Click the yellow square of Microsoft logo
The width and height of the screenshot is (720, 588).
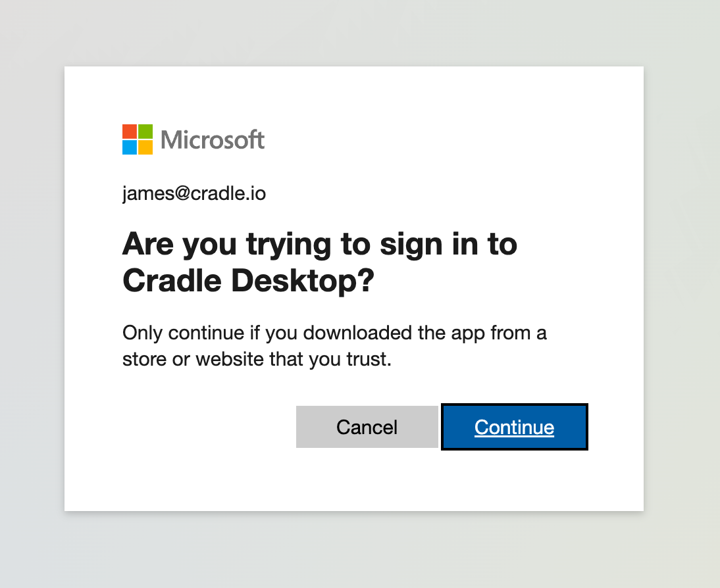[145, 147]
